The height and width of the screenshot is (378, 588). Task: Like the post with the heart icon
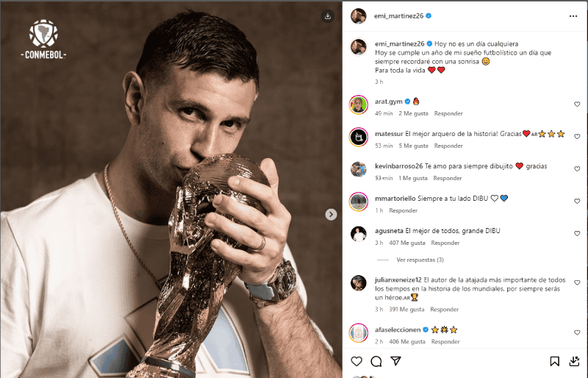point(356,361)
